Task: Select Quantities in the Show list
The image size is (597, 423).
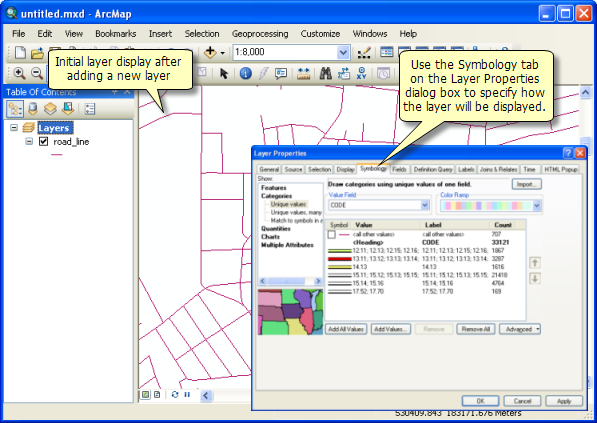Action: tap(276, 229)
